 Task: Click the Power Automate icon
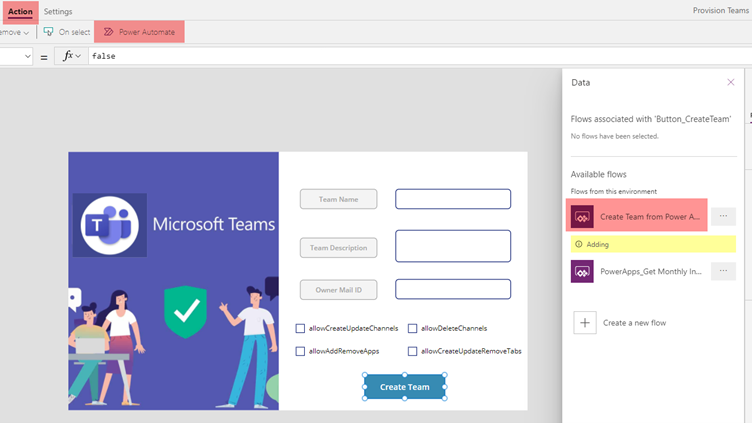pyautogui.click(x=109, y=32)
